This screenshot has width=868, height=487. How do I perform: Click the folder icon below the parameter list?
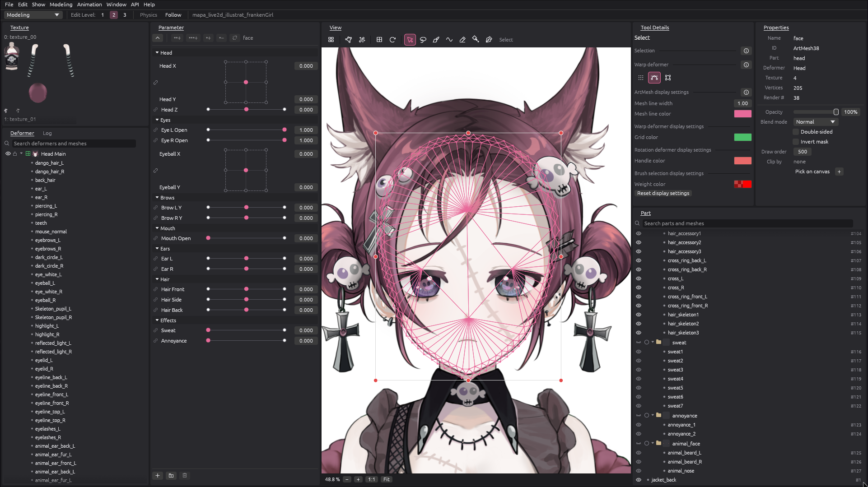(171, 475)
